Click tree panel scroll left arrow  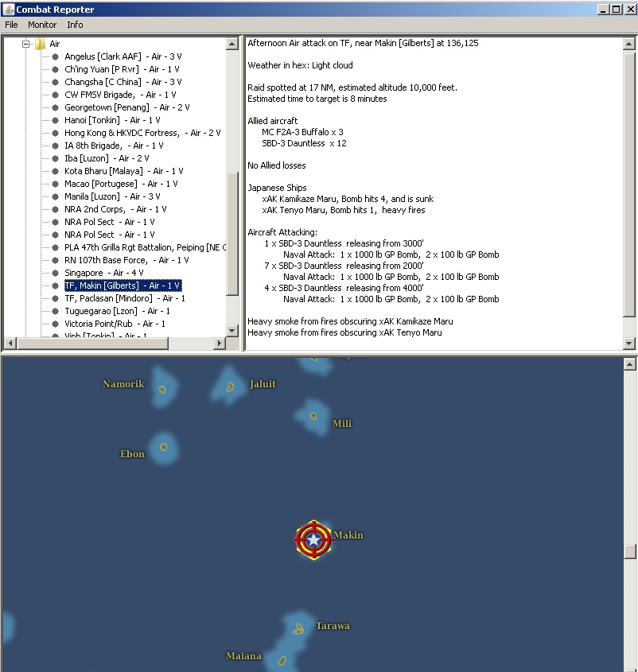click(10, 344)
